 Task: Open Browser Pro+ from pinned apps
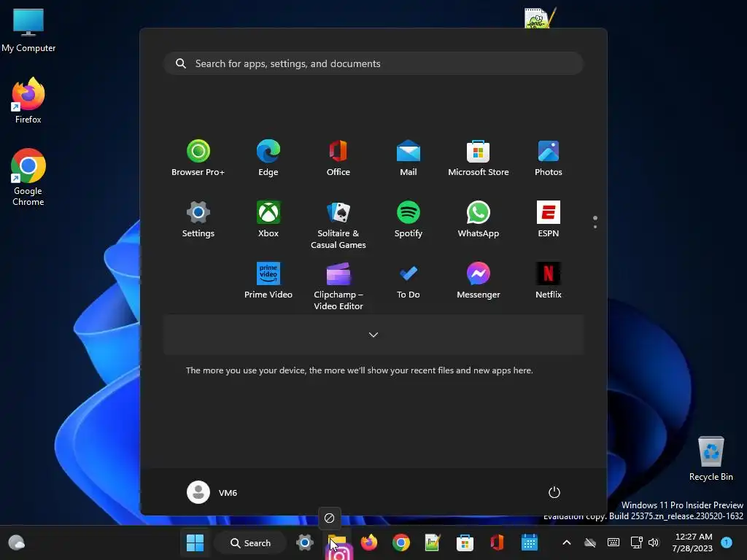(198, 158)
